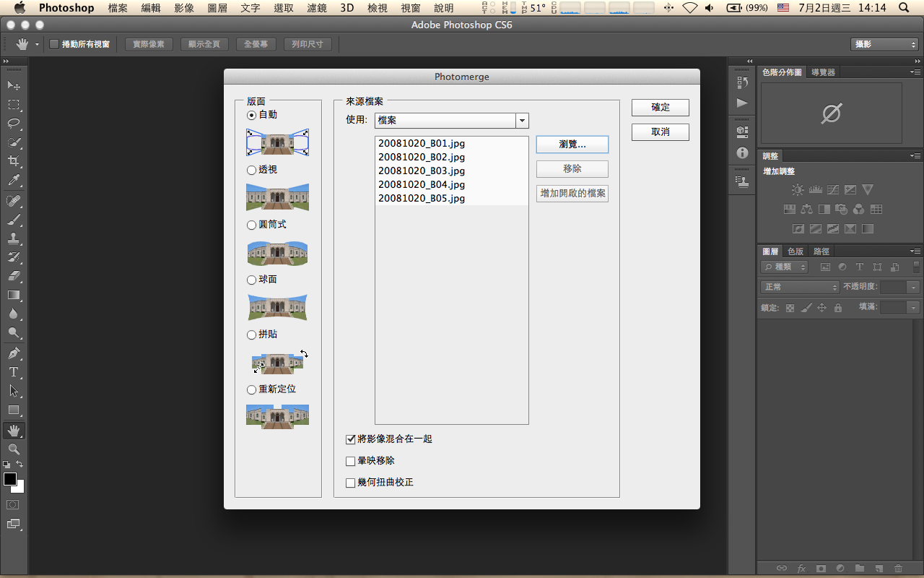The width and height of the screenshot is (924, 578).
Task: Open the 種類 layer filter dropdown
Action: [x=785, y=267]
